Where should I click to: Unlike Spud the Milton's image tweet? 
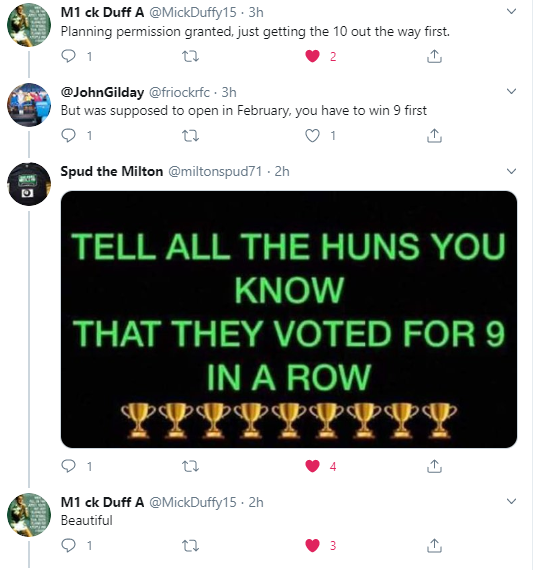point(312,466)
